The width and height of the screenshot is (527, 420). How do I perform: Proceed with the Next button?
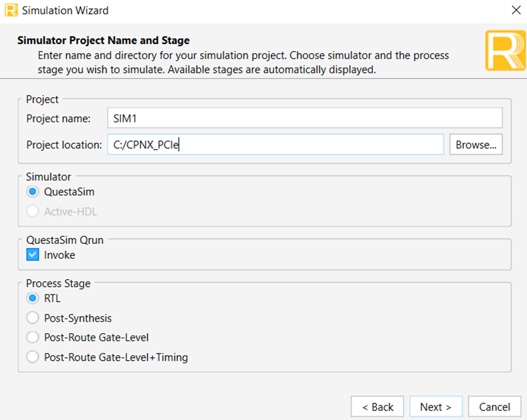(x=435, y=407)
